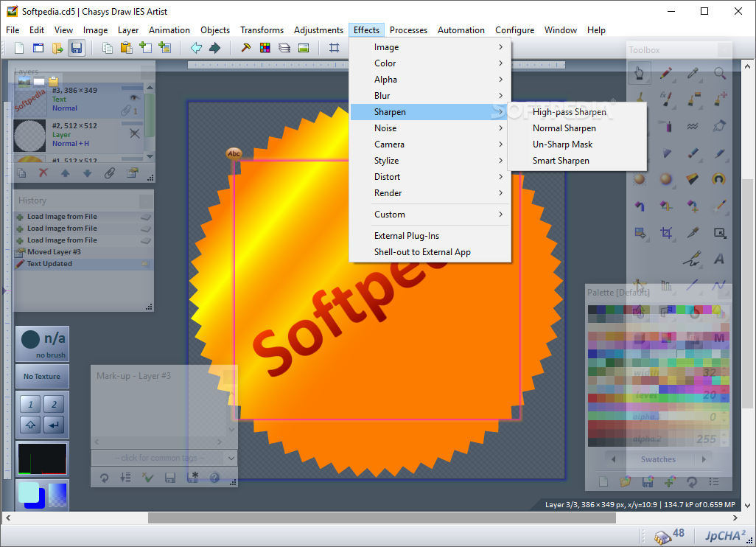Click the Paste clipboard toolbar icon

tap(126, 48)
